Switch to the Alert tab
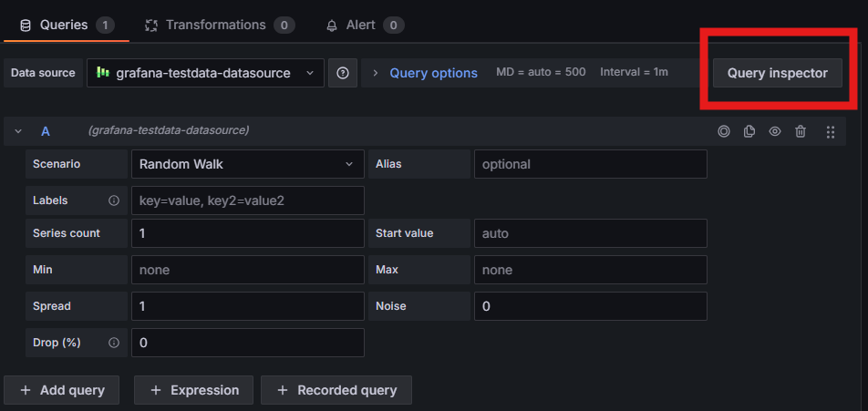 366,25
